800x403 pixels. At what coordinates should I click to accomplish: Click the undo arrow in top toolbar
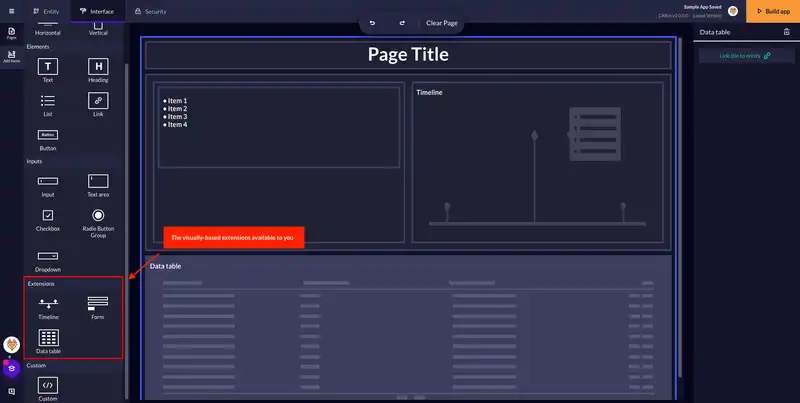pyautogui.click(x=373, y=22)
